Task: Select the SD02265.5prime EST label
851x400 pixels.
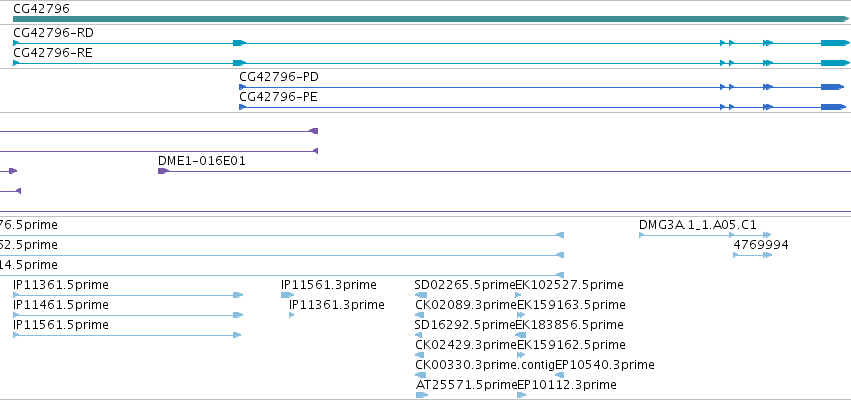Action: 465,285
